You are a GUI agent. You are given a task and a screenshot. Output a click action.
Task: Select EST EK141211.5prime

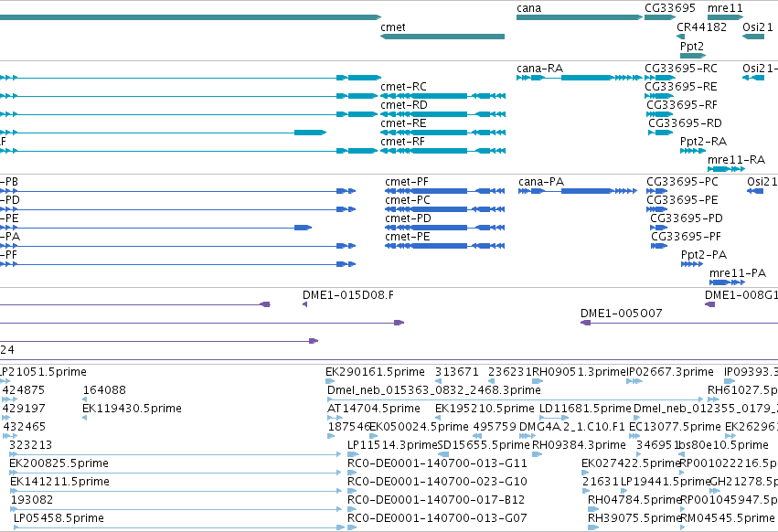point(176,491)
